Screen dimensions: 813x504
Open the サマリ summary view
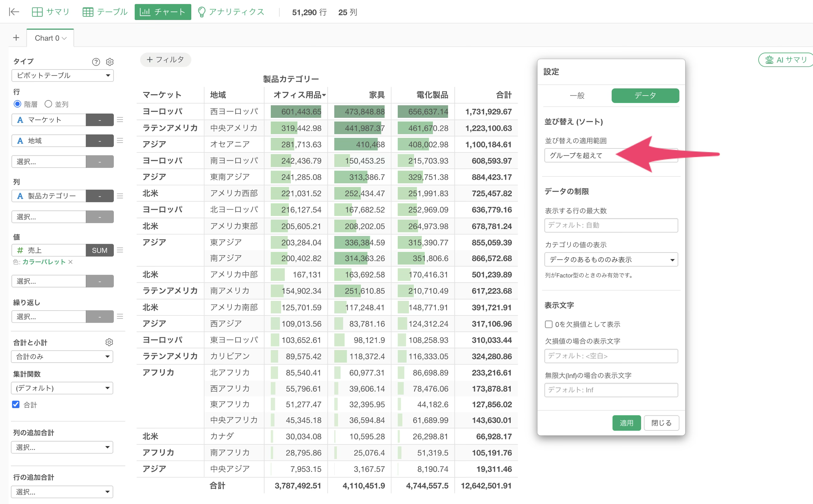click(51, 12)
